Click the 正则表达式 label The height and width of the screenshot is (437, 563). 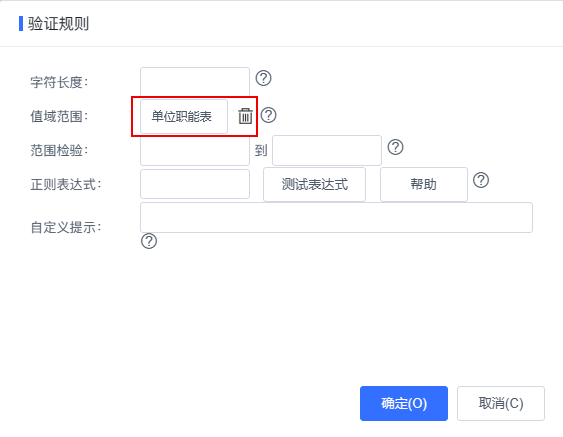click(66, 184)
